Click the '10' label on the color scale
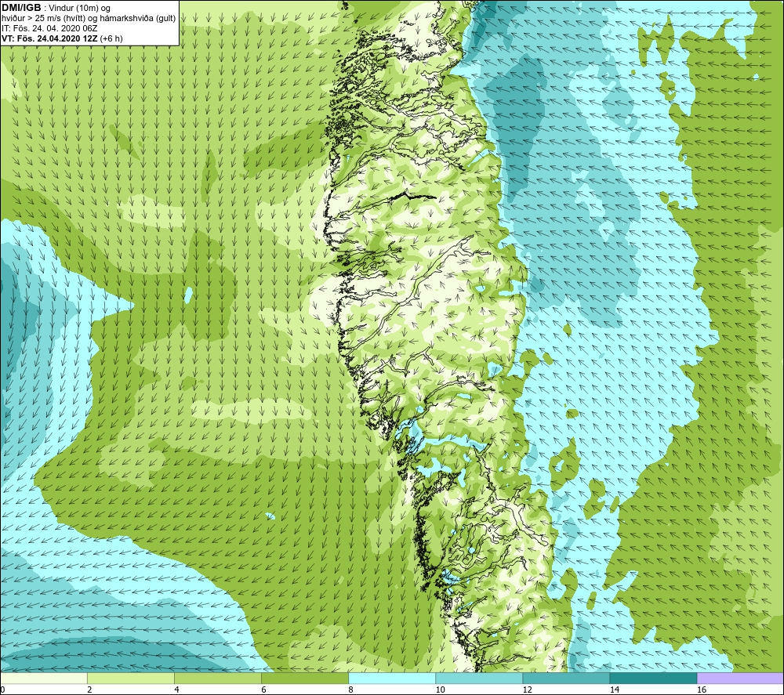Image resolution: width=784 pixels, height=695 pixels. click(440, 690)
